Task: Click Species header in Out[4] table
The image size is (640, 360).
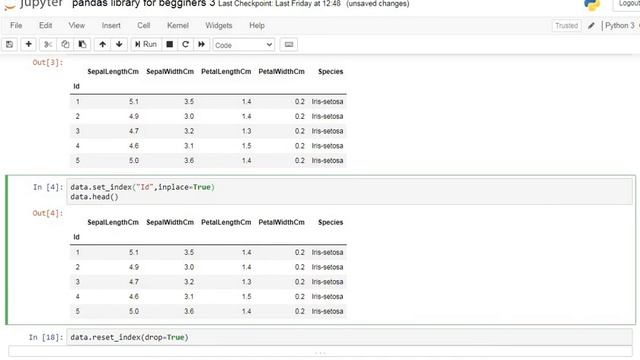Action: (x=331, y=222)
